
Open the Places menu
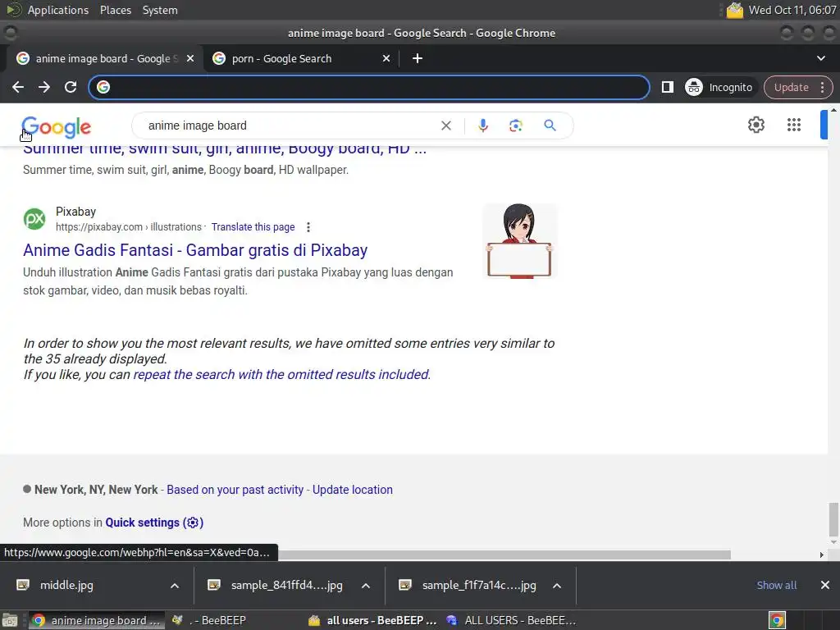click(115, 10)
